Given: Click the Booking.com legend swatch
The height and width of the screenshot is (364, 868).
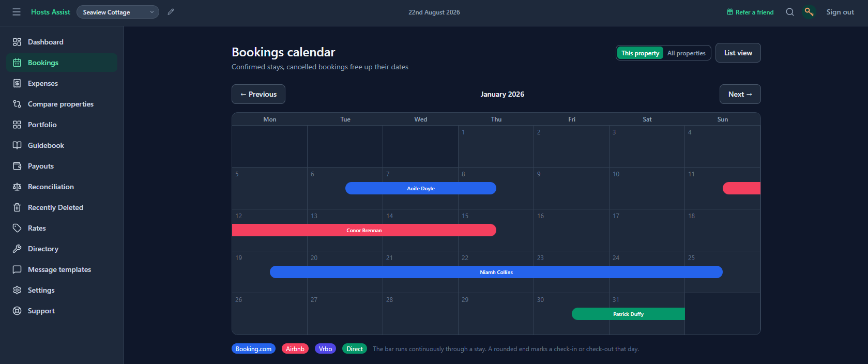Looking at the screenshot, I should point(253,349).
